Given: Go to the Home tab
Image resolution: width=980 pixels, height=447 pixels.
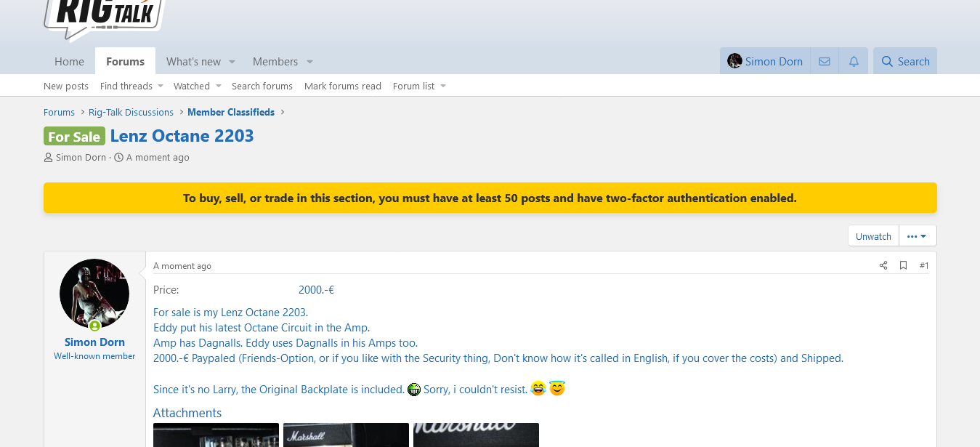Looking at the screenshot, I should [69, 62].
